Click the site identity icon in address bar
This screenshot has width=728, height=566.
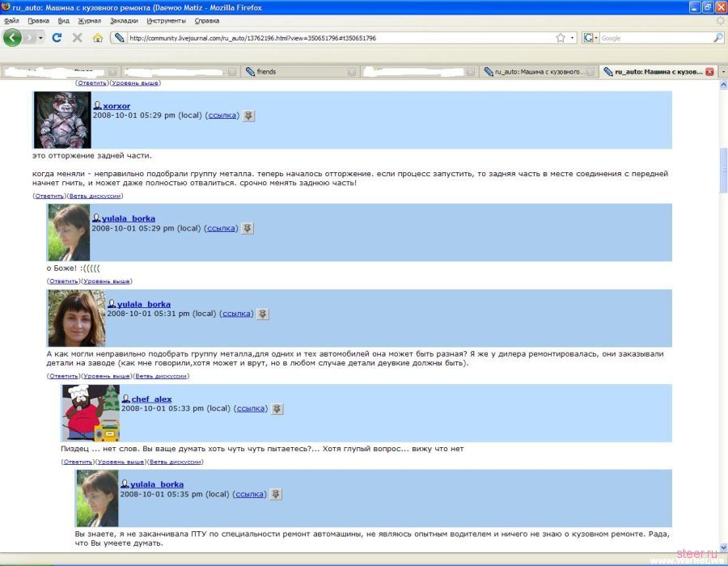pyautogui.click(x=120, y=37)
